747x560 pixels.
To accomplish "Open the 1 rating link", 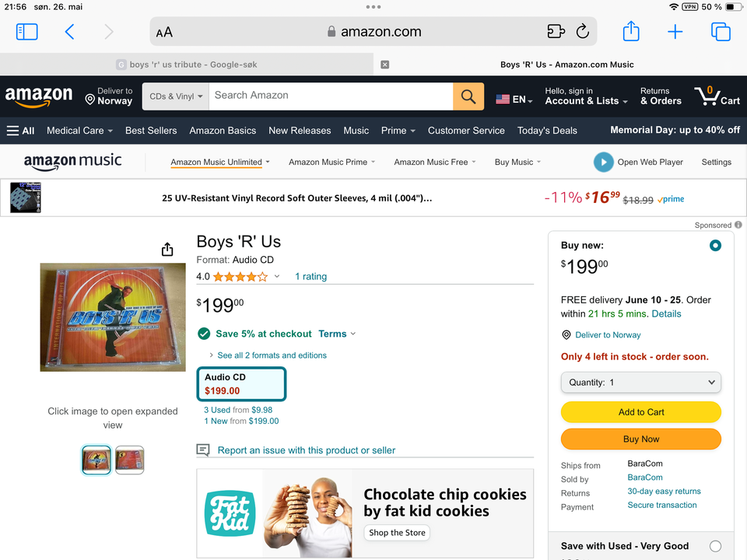I will pos(310,277).
